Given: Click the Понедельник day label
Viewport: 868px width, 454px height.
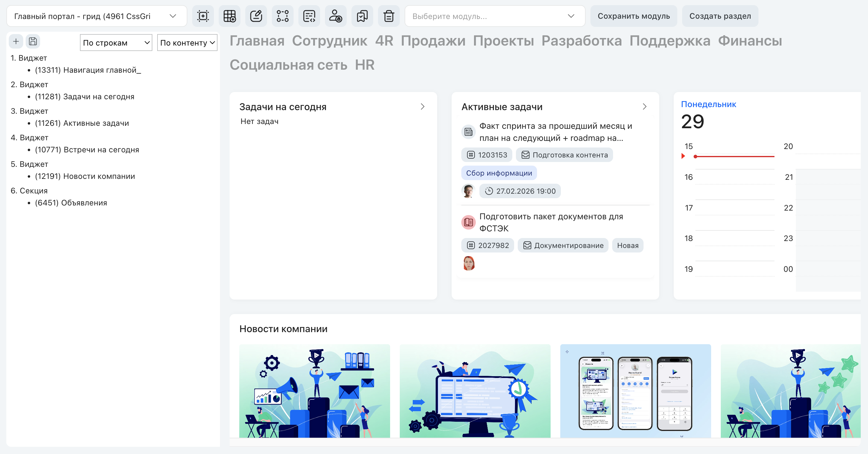Looking at the screenshot, I should tap(708, 104).
